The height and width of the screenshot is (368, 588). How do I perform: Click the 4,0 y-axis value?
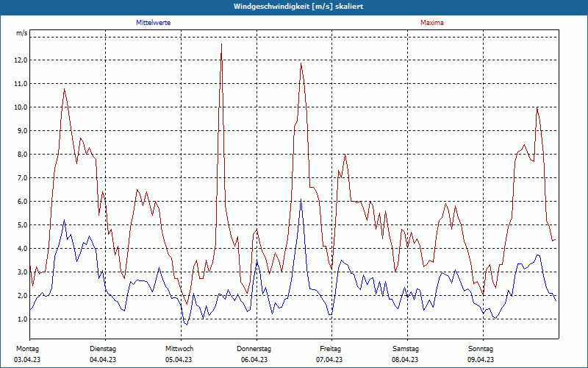(x=22, y=249)
